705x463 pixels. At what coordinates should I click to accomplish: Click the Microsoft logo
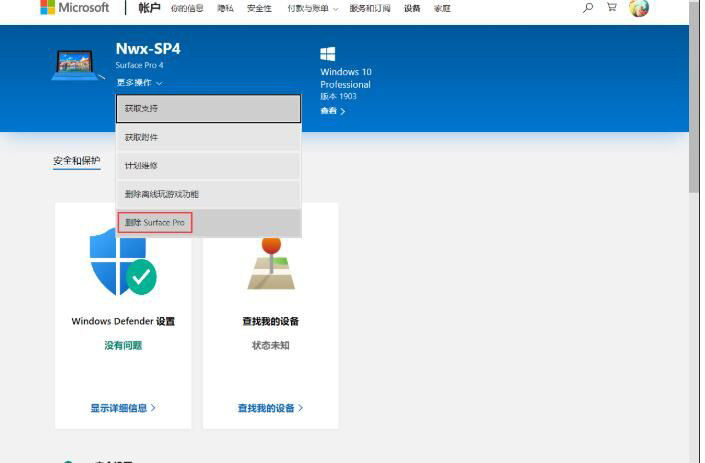(75, 8)
